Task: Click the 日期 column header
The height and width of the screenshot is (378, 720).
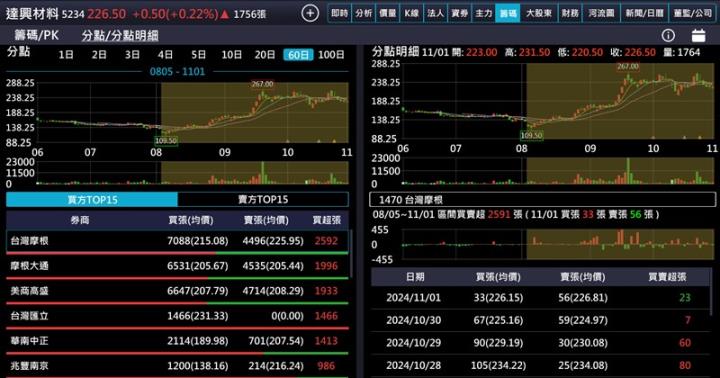Action: (x=415, y=276)
